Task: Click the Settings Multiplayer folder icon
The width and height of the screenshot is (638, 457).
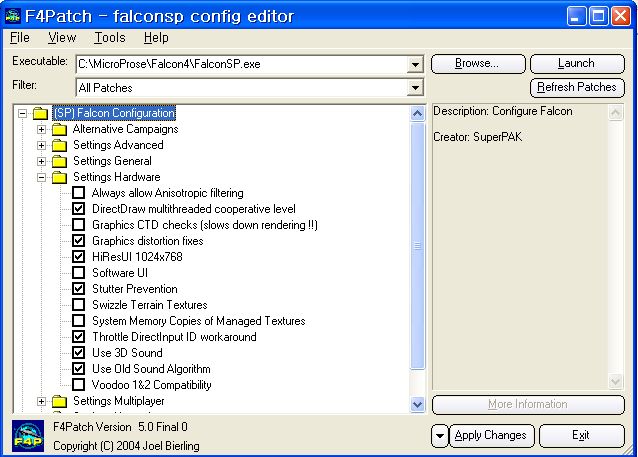Action: coord(59,401)
